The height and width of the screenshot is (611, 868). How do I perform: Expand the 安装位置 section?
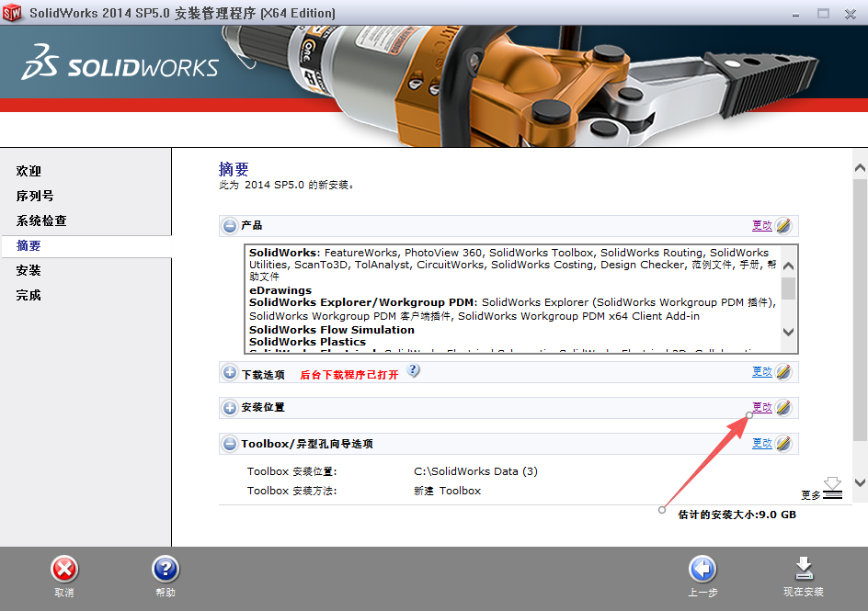pyautogui.click(x=229, y=407)
